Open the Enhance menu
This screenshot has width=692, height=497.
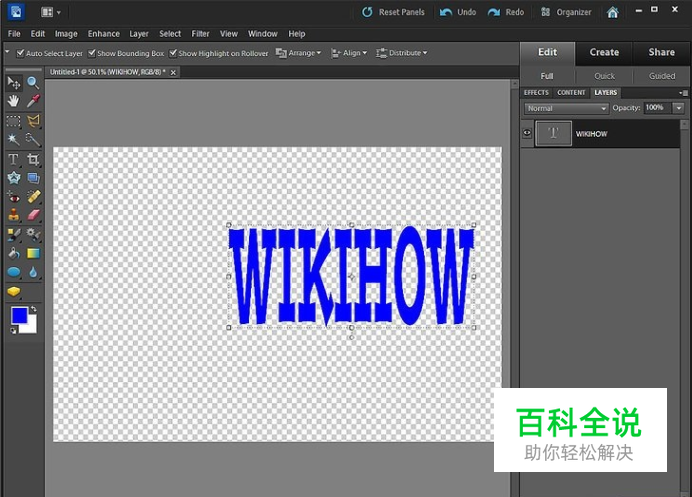(x=104, y=34)
